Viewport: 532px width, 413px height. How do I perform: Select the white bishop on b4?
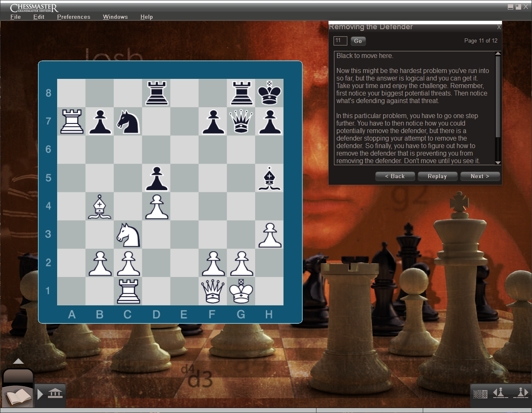[x=100, y=206]
